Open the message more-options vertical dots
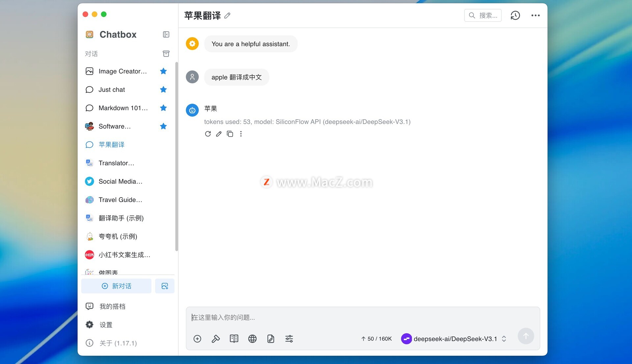 [x=241, y=134]
